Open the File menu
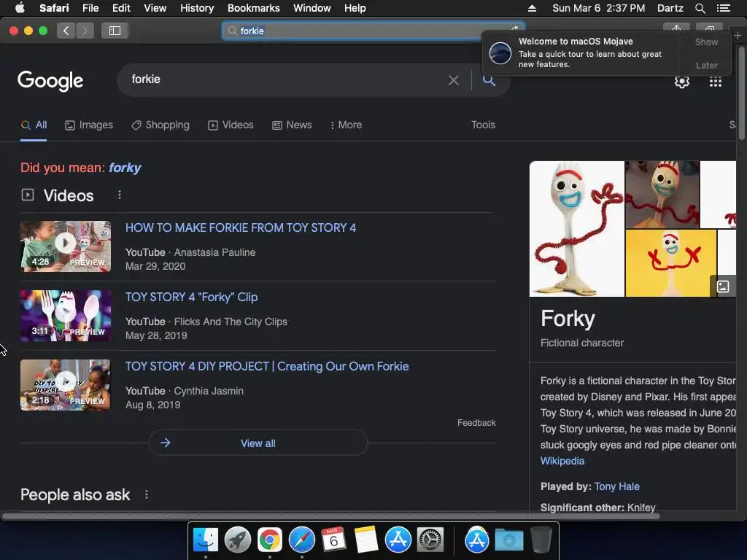The width and height of the screenshot is (747, 560). coord(90,8)
